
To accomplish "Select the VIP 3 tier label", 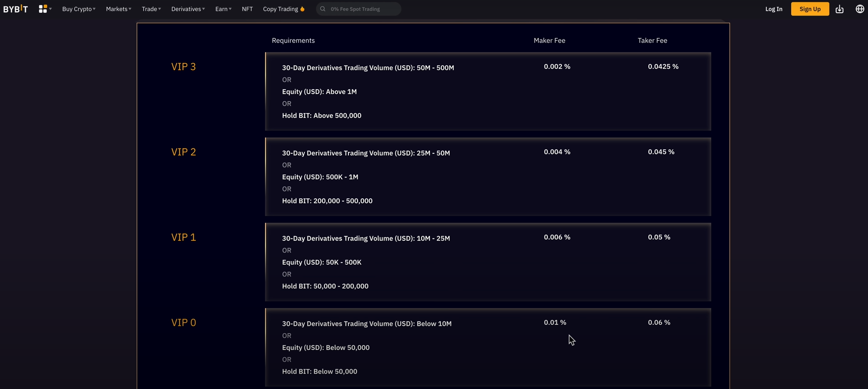I will coord(183,66).
